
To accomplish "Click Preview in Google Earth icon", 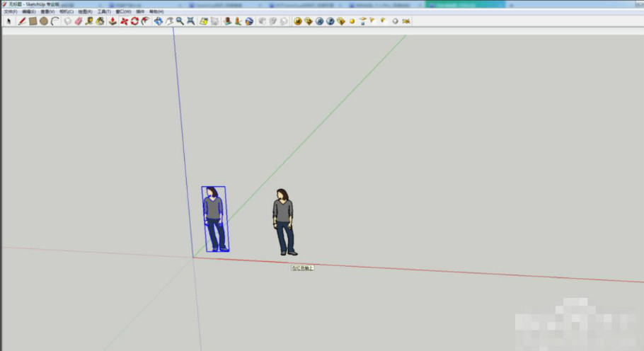I will point(249,21).
